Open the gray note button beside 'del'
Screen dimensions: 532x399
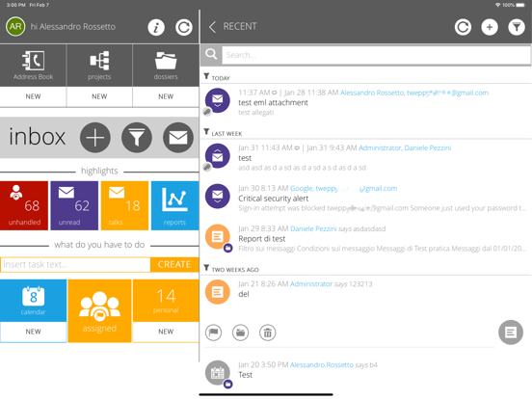click(x=510, y=332)
